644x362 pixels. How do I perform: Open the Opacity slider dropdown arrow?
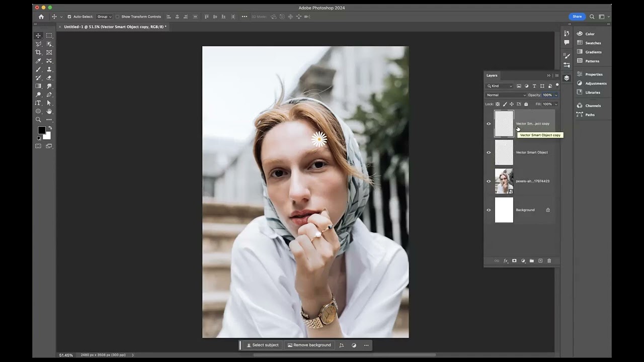pos(555,95)
